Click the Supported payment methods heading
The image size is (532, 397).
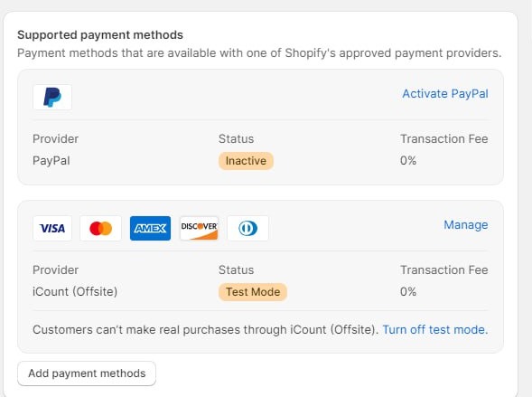click(x=100, y=35)
